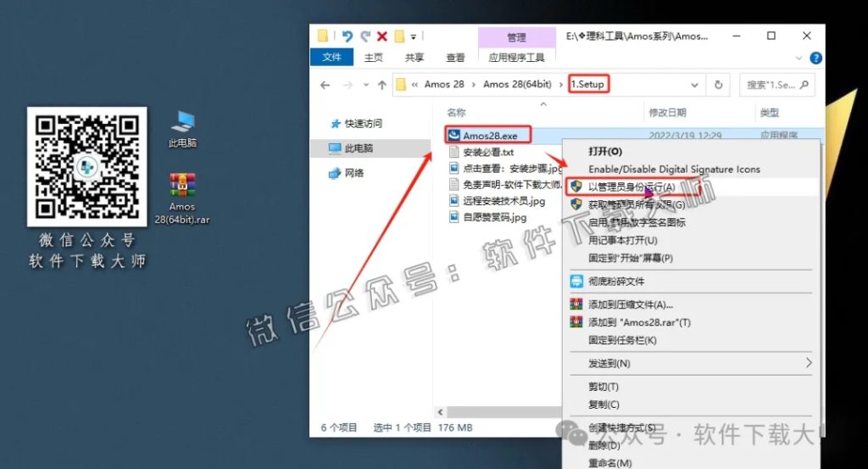Viewport: 868px width, 469px height.
Task: Switch to the 主页 ribbon tab
Action: [x=373, y=58]
